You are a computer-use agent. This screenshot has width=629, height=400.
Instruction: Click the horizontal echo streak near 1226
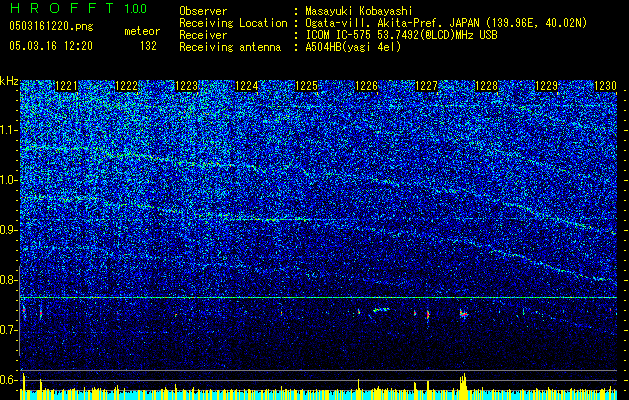381,310
